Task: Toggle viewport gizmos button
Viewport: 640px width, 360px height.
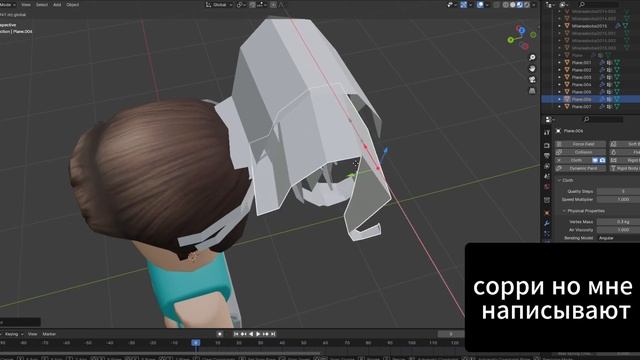Action: coord(464,5)
